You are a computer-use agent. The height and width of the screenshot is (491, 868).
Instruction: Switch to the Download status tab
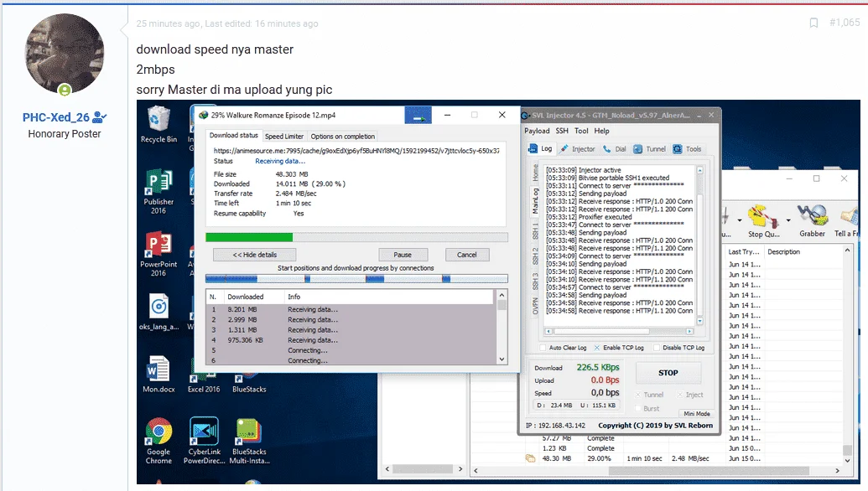click(x=233, y=136)
